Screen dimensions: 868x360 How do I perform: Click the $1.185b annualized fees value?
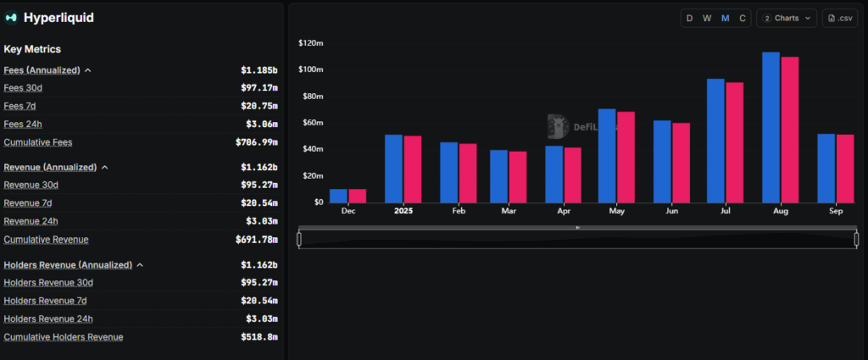tap(259, 70)
